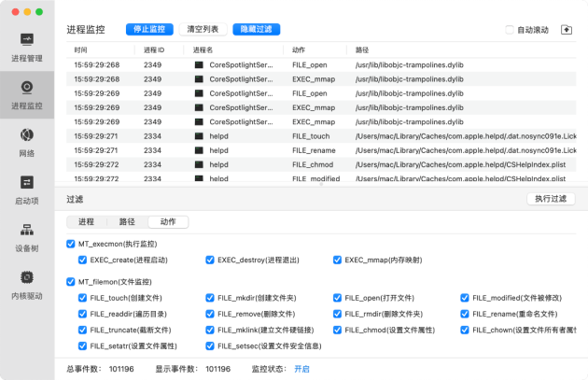Toggle FILE_chown checkbox
The height and width of the screenshot is (380, 588).
point(465,331)
